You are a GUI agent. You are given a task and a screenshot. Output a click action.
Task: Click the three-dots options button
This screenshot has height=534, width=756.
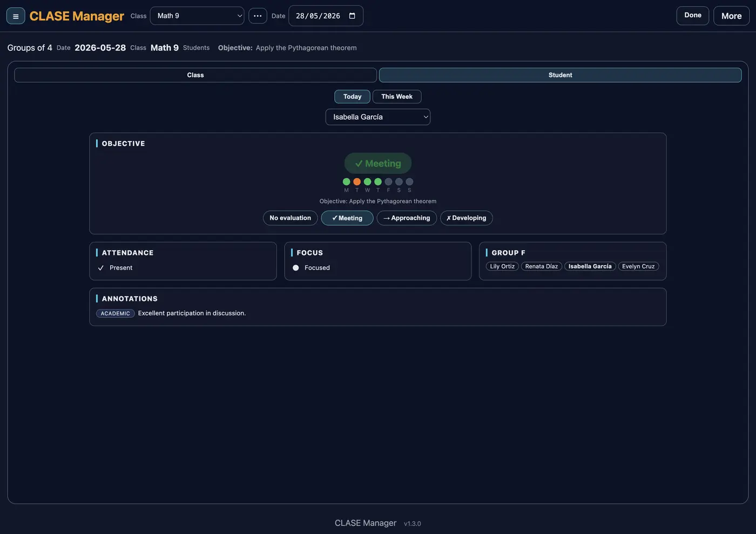[258, 16]
